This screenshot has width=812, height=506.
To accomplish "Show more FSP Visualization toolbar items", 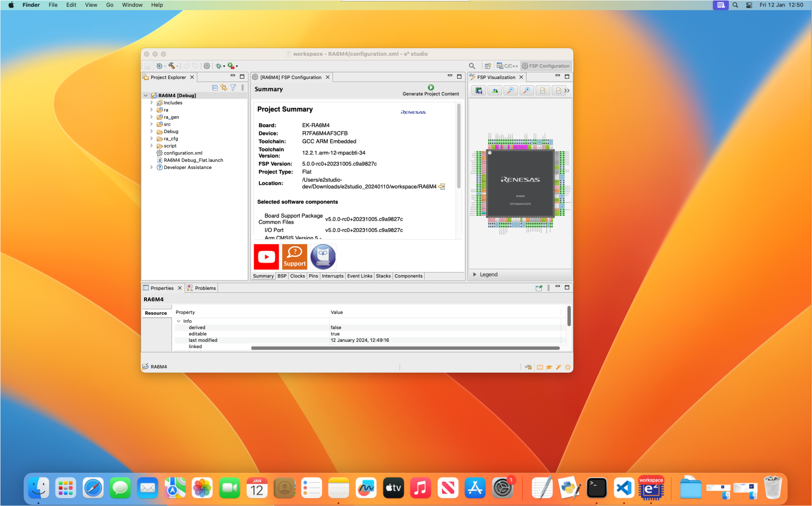I will pos(567,90).
